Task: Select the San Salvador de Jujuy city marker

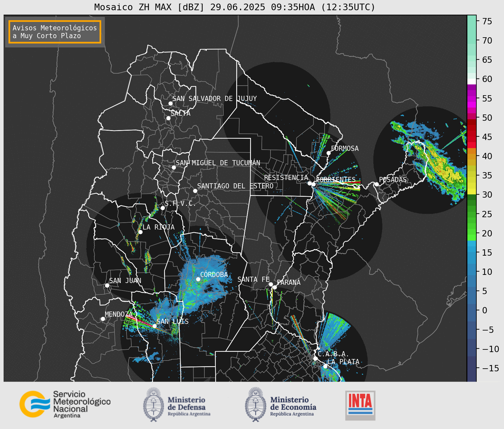Action: coord(170,103)
